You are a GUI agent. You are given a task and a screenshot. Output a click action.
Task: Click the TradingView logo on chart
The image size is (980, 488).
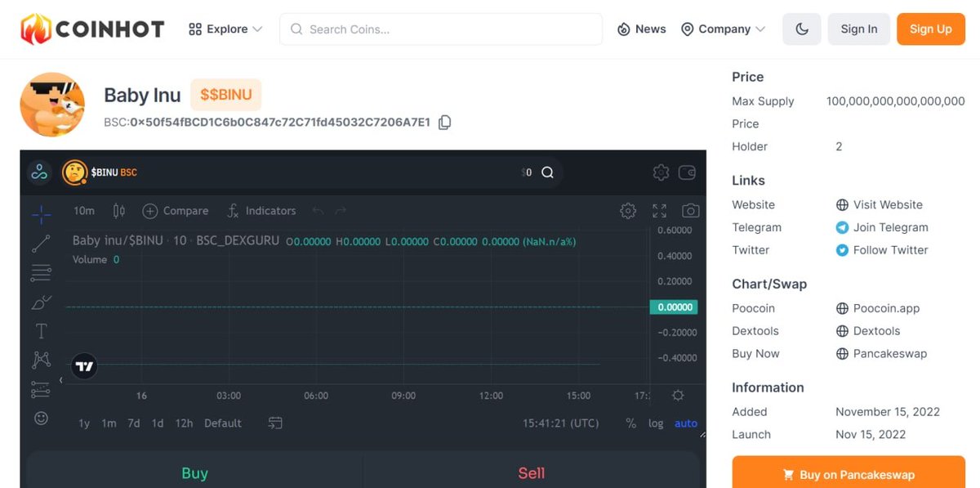tap(84, 366)
